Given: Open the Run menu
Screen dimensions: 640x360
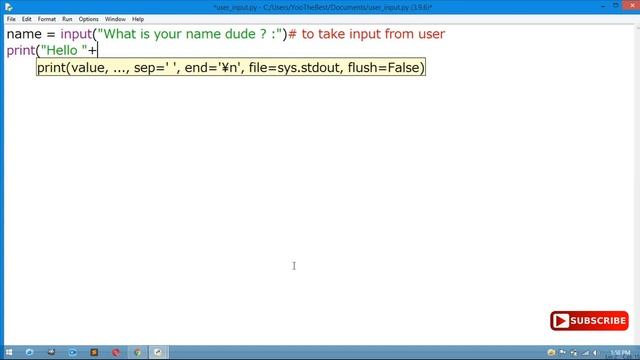Looking at the screenshot, I should pos(67,19).
